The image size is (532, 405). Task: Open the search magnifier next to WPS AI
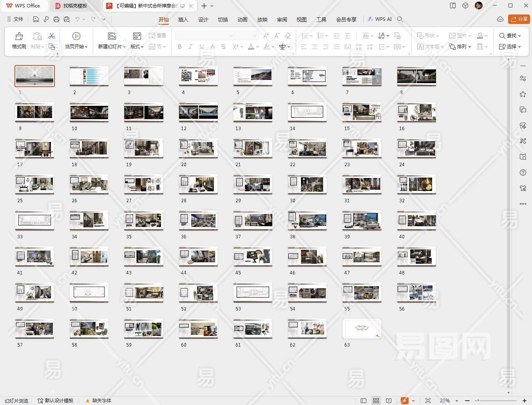point(400,19)
